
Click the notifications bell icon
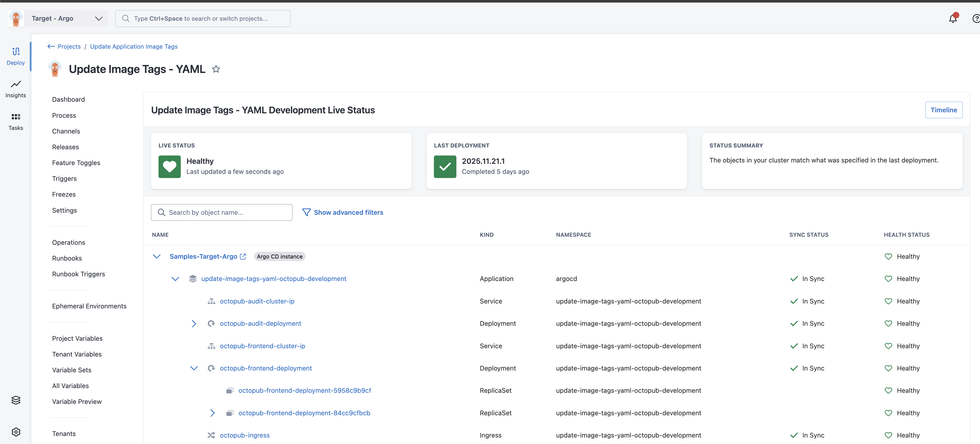[953, 18]
